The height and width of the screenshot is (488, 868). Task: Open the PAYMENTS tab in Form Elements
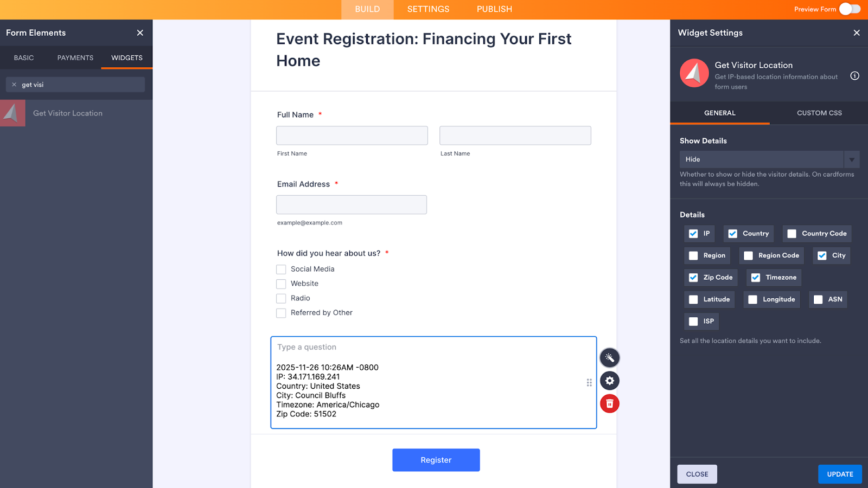coord(75,57)
